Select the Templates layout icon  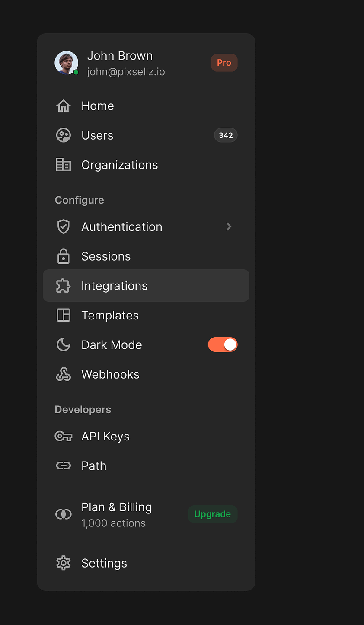tap(64, 315)
